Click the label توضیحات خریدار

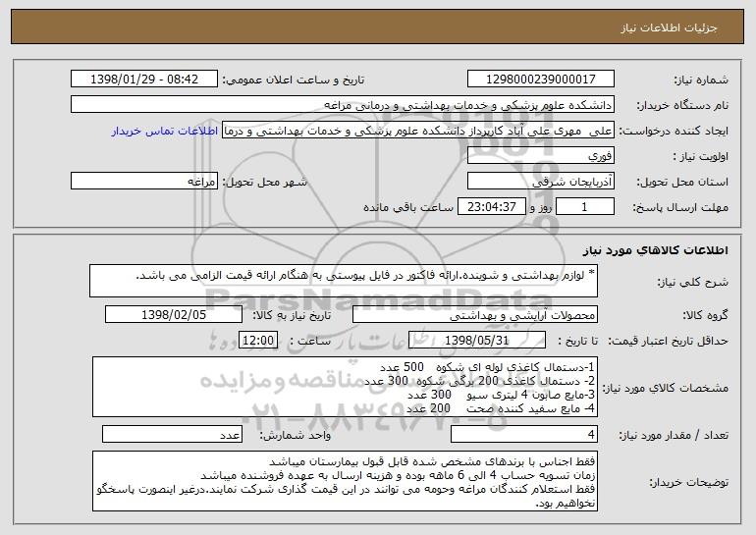(689, 482)
